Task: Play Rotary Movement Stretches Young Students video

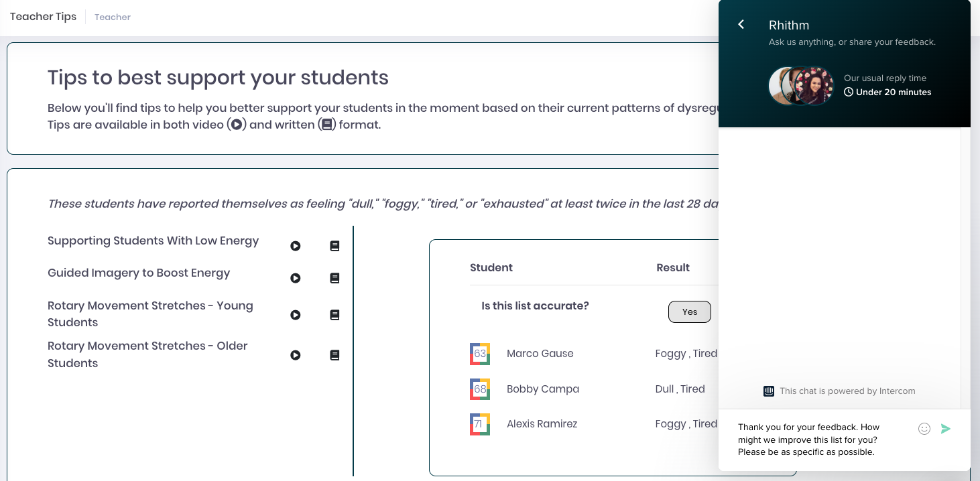Action: [x=295, y=315]
